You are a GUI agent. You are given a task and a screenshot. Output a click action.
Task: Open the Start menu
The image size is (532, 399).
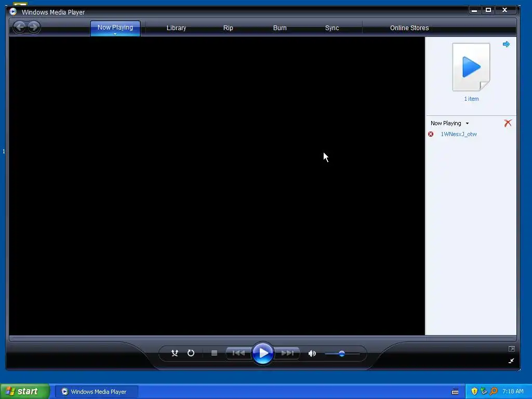point(24,392)
